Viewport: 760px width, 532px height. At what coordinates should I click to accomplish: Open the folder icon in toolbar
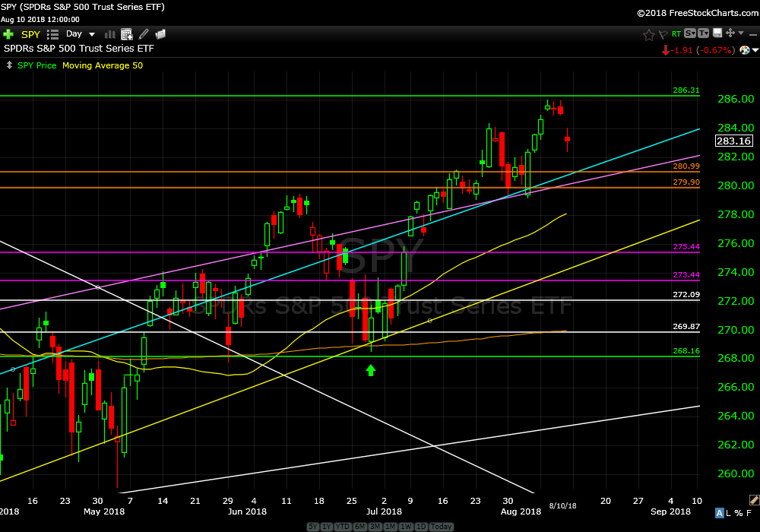(x=160, y=34)
